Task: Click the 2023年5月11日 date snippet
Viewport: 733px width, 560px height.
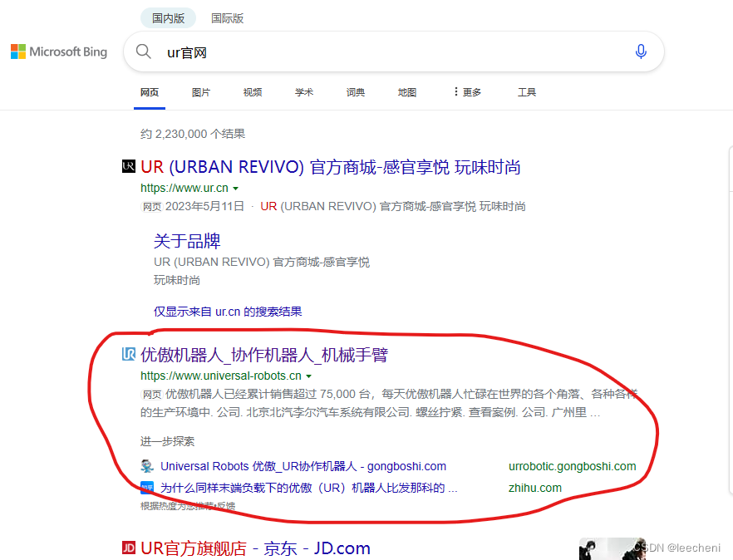Action: 204,206
